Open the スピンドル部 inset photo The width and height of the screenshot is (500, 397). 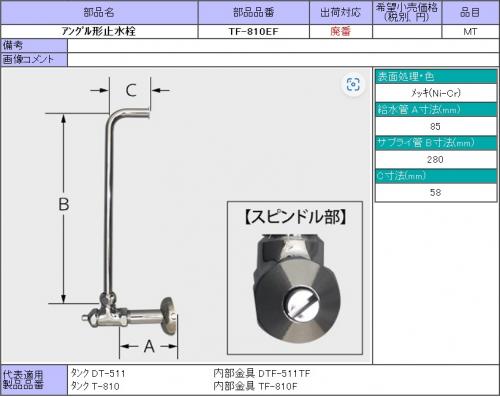(295, 278)
